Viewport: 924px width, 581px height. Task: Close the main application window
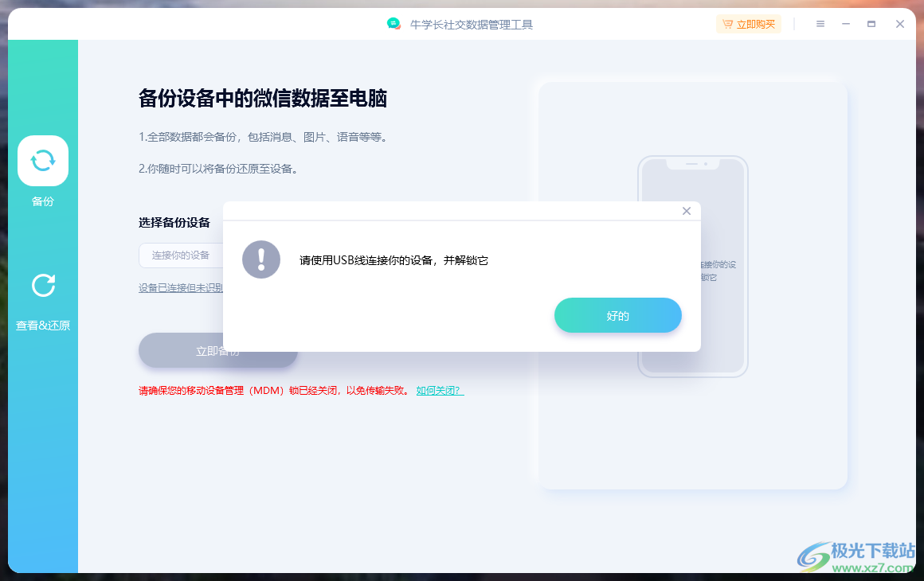click(x=900, y=24)
